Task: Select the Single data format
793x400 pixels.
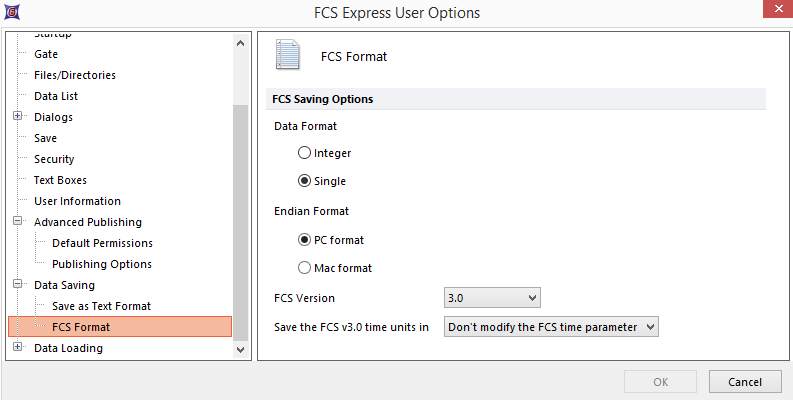Action: (305, 181)
